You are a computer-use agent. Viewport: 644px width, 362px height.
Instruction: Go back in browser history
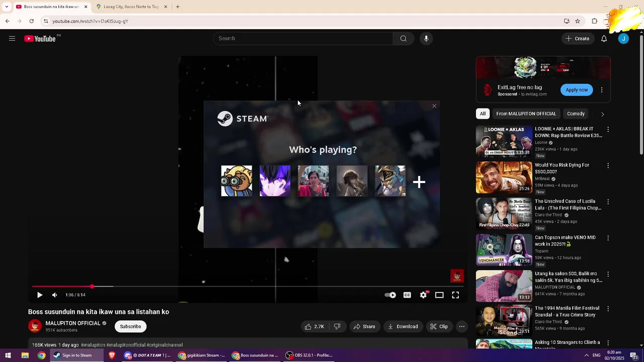(x=7, y=21)
